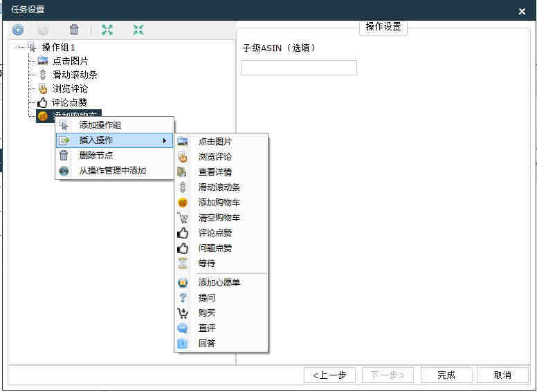Screen dimensions: 537x392
Task: Click the orange cart icon of selected tree node
Action: [43, 116]
